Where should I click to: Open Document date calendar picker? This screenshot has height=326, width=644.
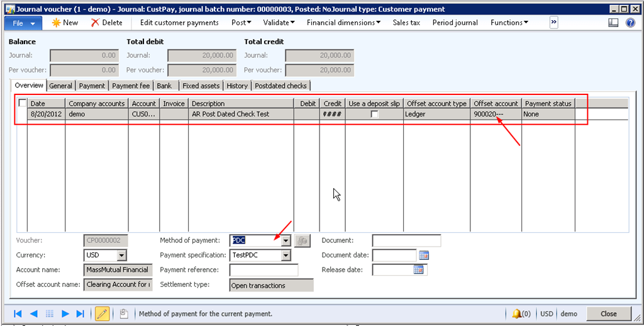tap(423, 256)
